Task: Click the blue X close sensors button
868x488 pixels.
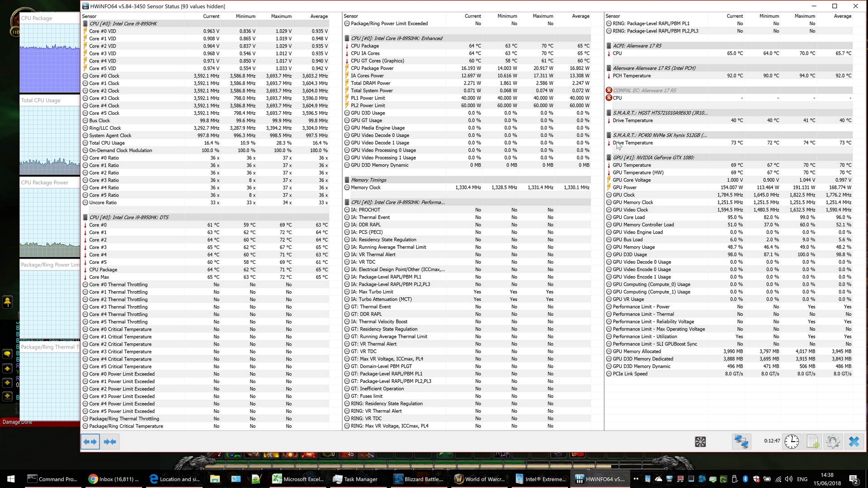Action: pos(854,441)
